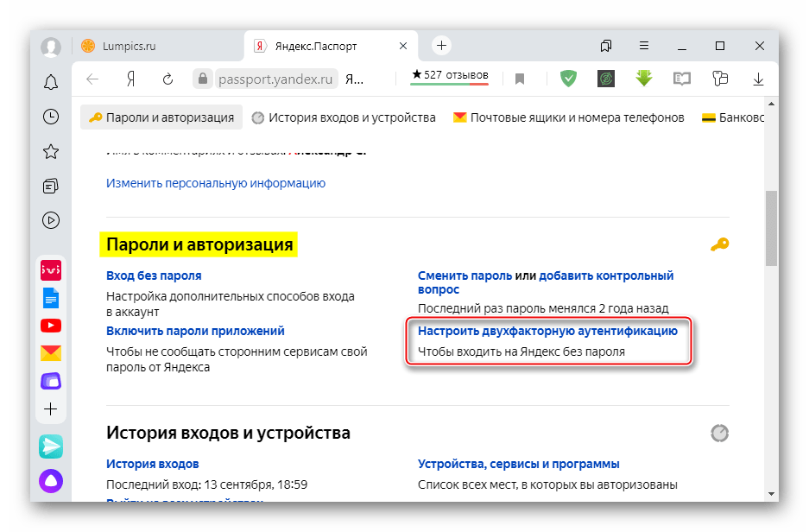Open the green arrow downloader extension
Viewport: 809px width, 532px height.
(x=643, y=79)
